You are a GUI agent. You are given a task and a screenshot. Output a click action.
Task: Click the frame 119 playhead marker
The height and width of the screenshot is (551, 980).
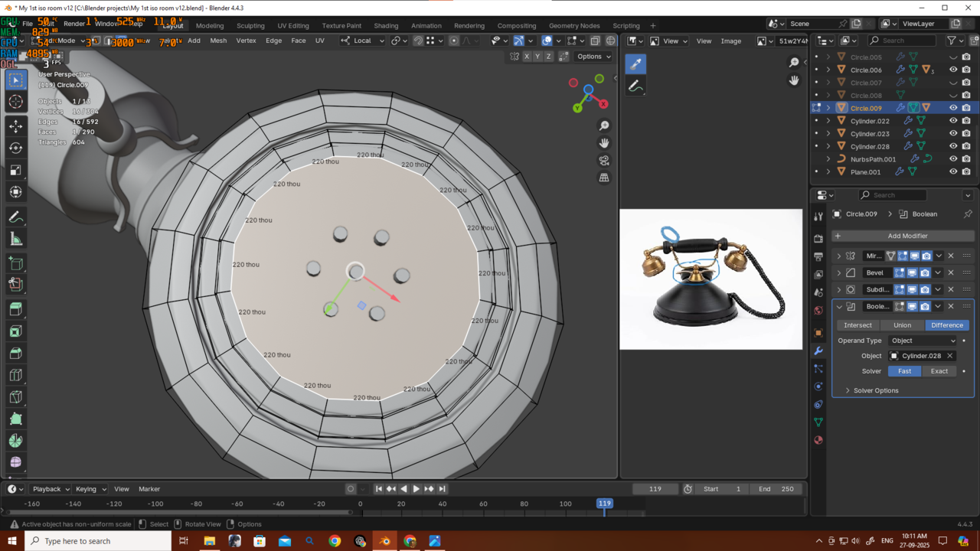604,504
